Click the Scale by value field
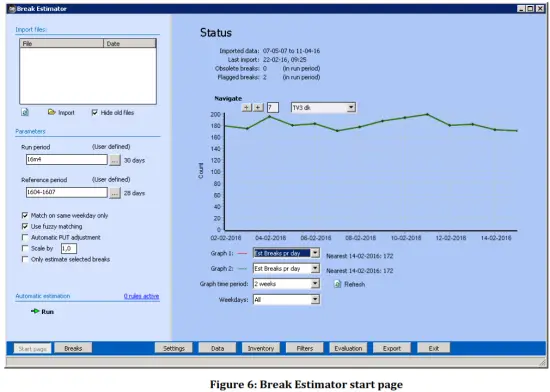The width and height of the screenshot is (550, 392). pos(69,249)
